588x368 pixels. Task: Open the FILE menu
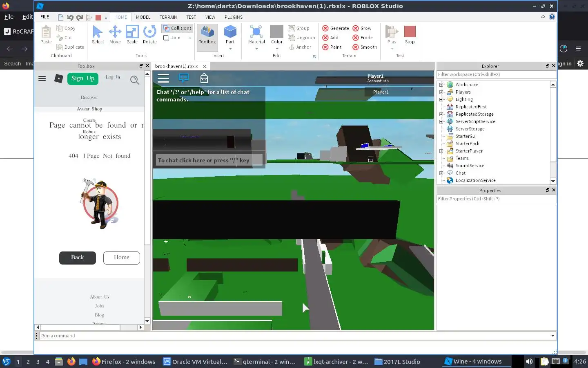click(45, 17)
